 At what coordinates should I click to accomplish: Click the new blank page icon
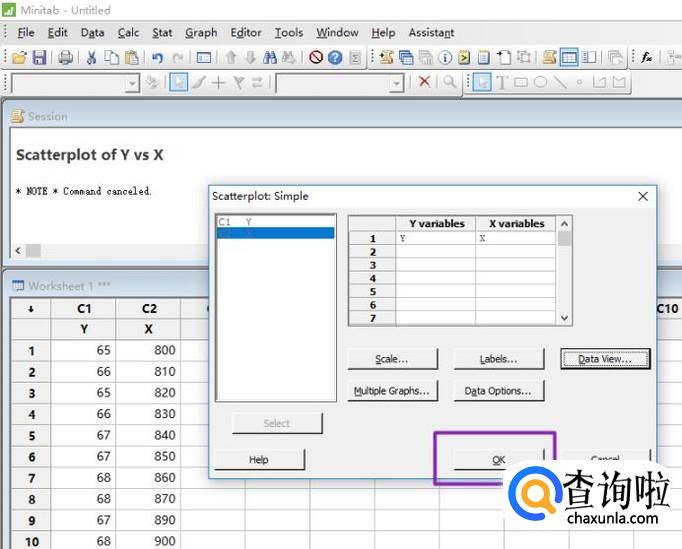click(504, 57)
